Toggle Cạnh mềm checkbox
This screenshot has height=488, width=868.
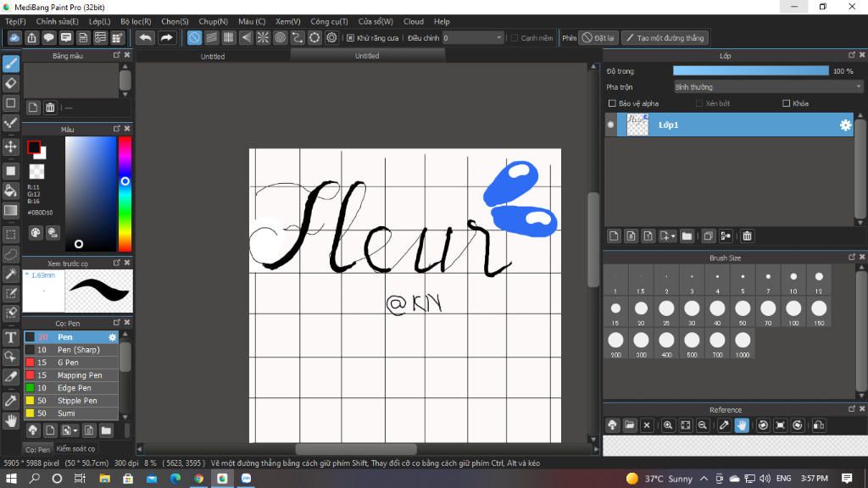pyautogui.click(x=515, y=38)
